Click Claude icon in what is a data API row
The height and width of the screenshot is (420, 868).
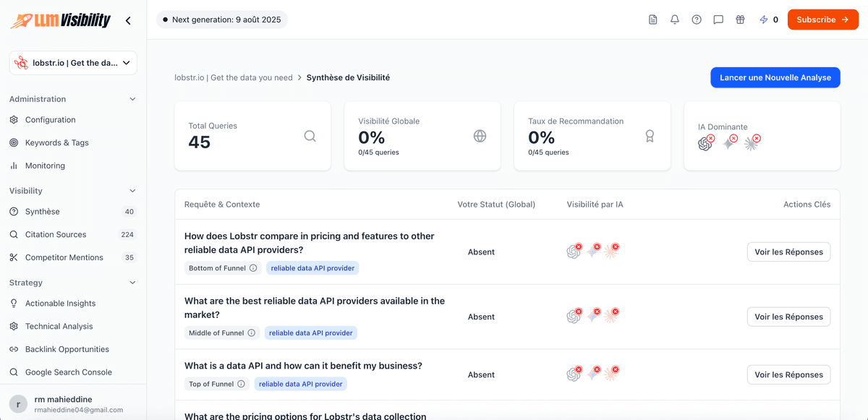[x=611, y=374]
